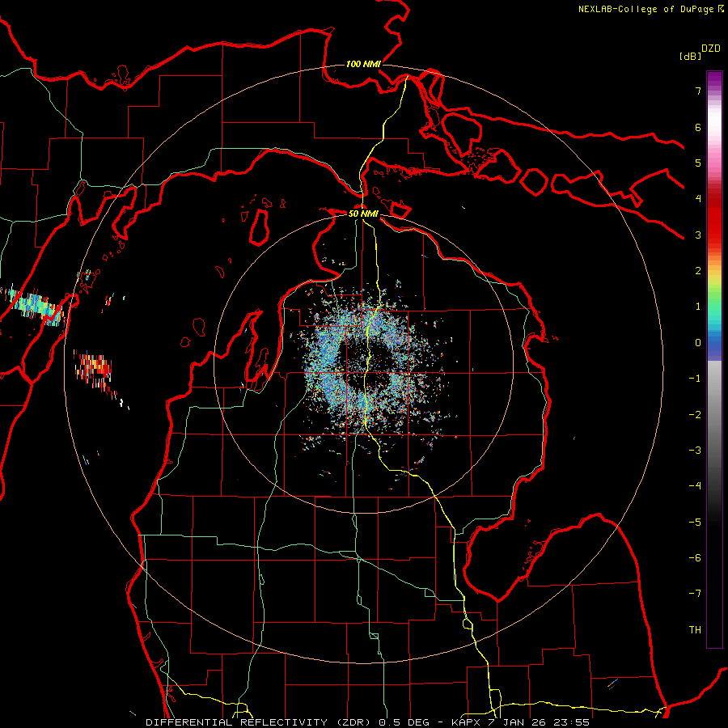Image resolution: width=728 pixels, height=728 pixels.
Task: Click the red-orange echo patch over Lake Michigan's west
Action: 94,370
